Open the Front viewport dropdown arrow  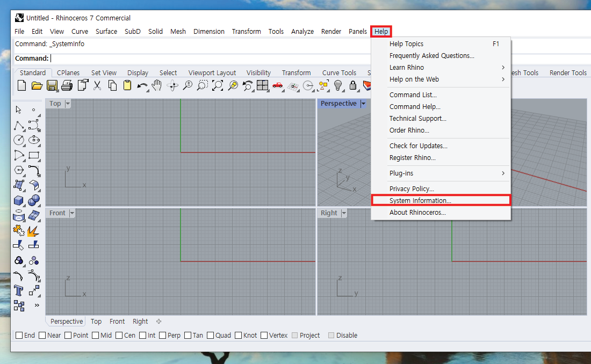[x=72, y=213]
